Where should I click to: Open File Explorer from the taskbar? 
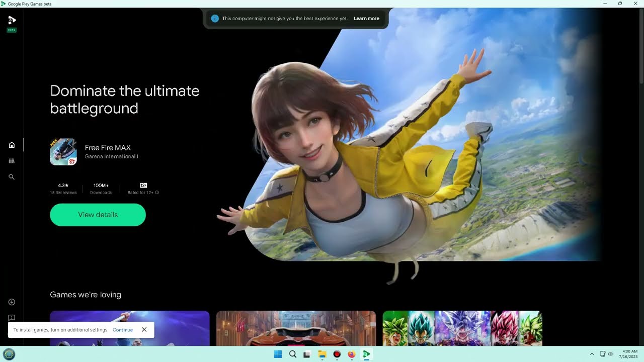322,354
